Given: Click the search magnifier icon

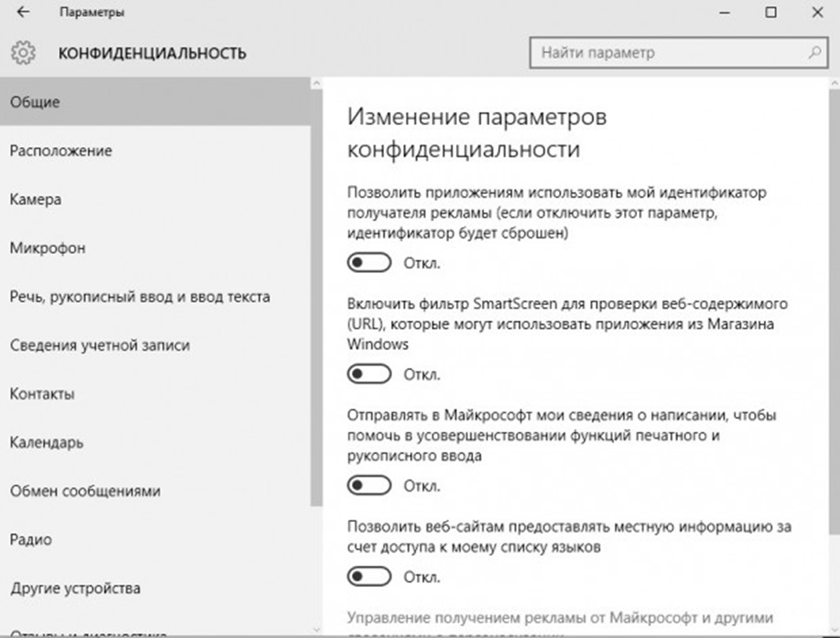Looking at the screenshot, I should pyautogui.click(x=814, y=53).
